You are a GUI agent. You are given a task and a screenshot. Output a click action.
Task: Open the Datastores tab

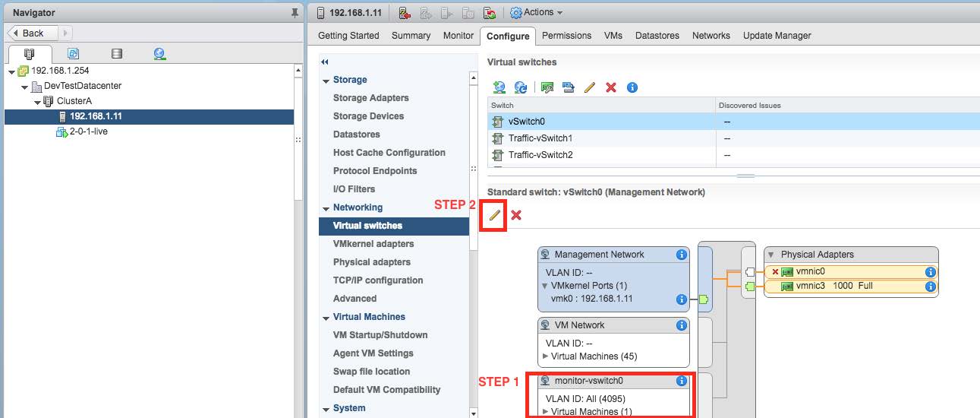tap(658, 36)
